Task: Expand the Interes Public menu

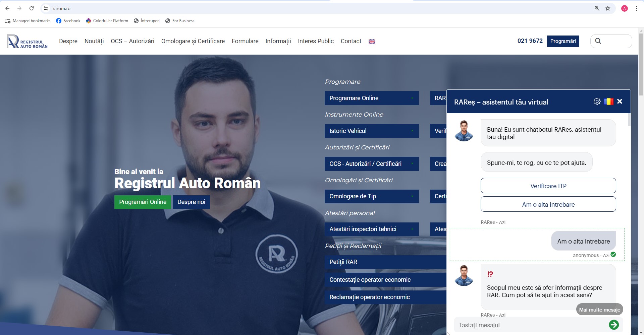Action: click(x=316, y=41)
